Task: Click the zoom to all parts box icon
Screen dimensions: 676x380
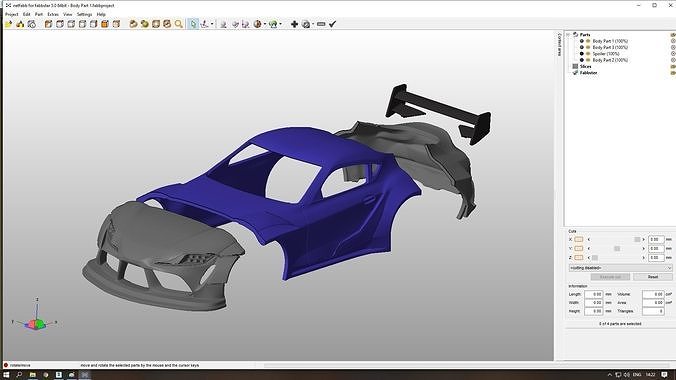Action: click(x=156, y=24)
